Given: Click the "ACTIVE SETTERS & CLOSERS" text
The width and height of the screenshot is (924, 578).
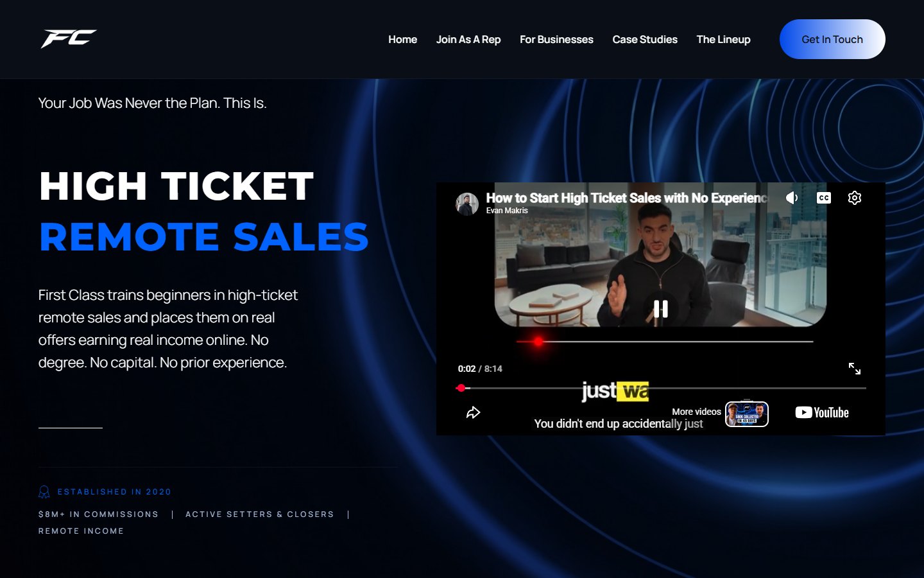Looking at the screenshot, I should point(260,514).
